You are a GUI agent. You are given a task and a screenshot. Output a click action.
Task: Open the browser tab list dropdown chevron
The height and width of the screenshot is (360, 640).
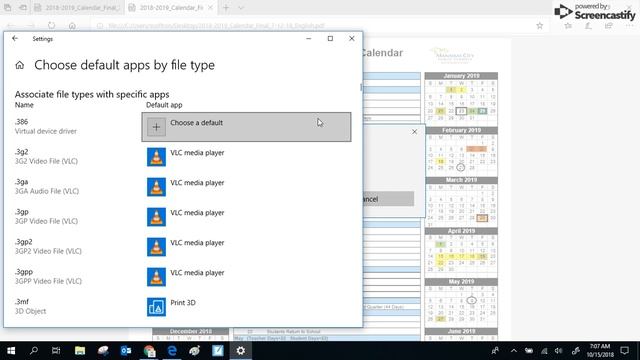click(x=241, y=8)
